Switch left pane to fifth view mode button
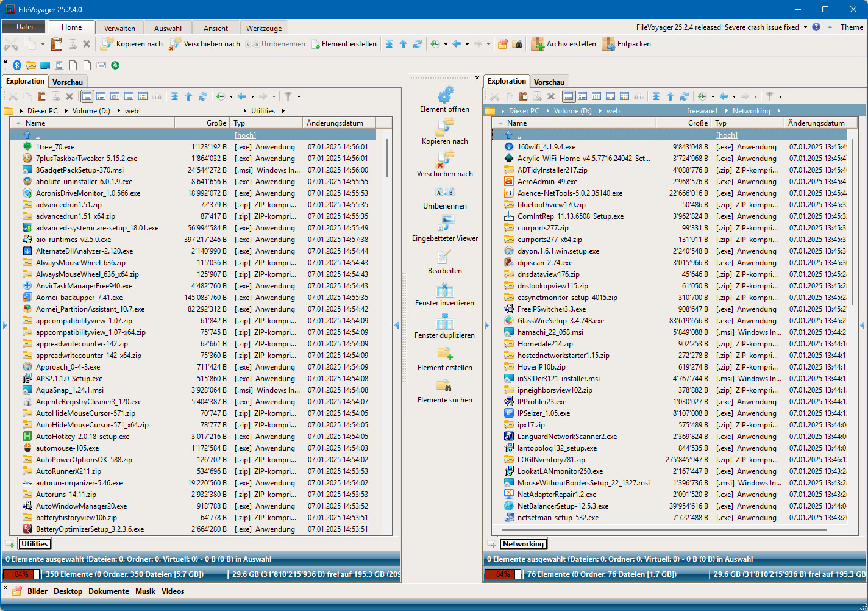Image resolution: width=868 pixels, height=611 pixels. pyautogui.click(x=143, y=96)
